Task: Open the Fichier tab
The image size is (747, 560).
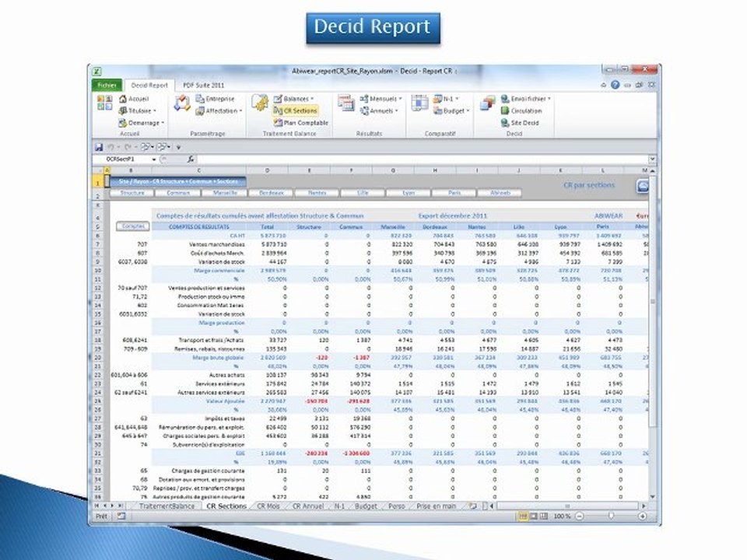Action: (107, 86)
